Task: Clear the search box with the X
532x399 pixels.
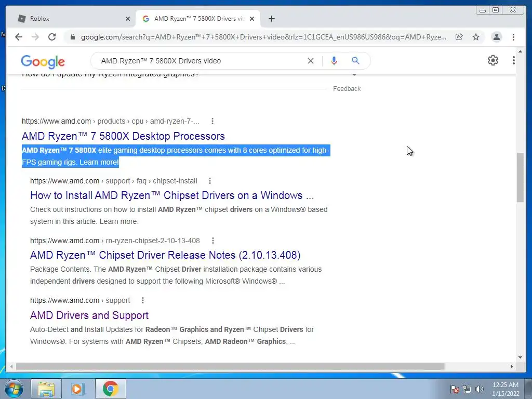Action: (x=311, y=61)
